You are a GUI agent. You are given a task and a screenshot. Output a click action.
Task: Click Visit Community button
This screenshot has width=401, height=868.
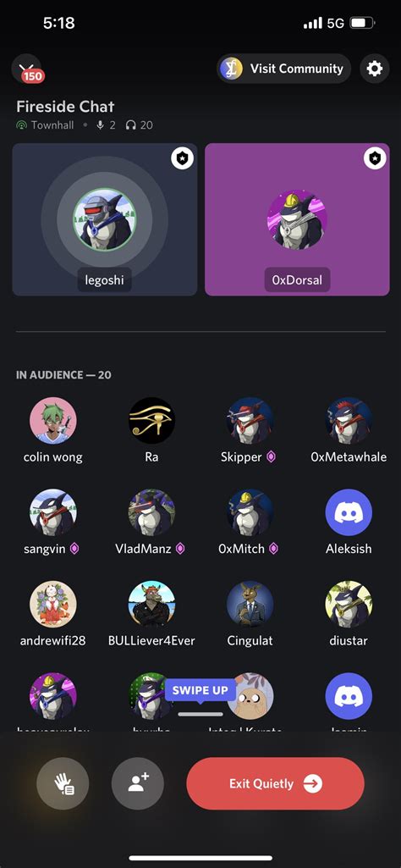pyautogui.click(x=283, y=69)
